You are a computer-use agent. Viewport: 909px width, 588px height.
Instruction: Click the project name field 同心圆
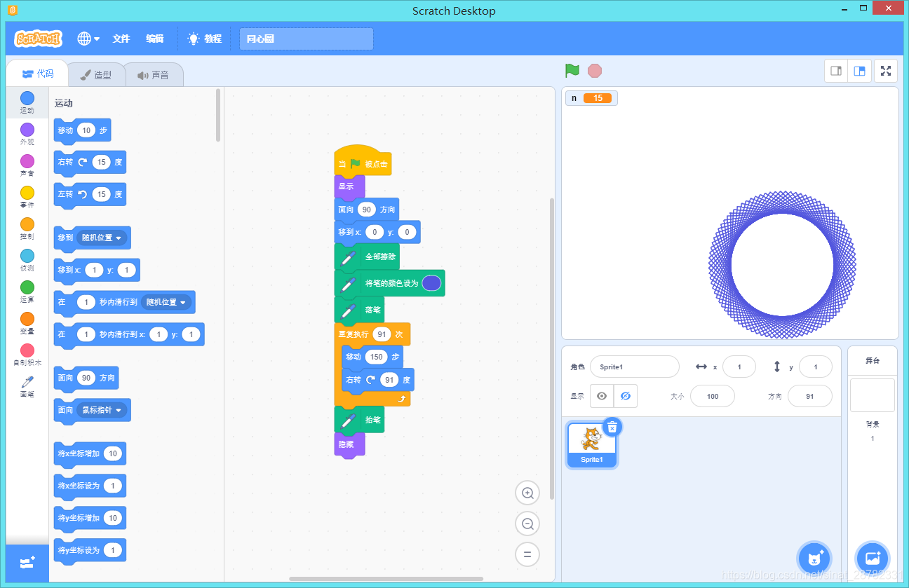(306, 39)
